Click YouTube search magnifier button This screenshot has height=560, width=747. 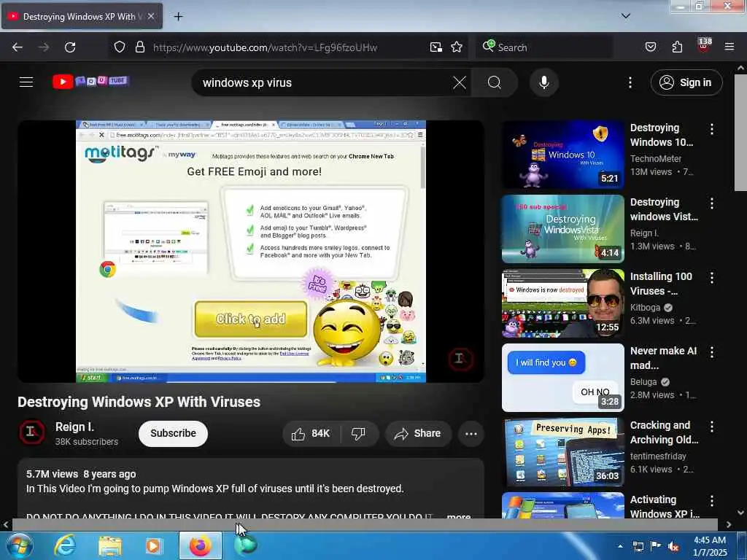coord(495,82)
